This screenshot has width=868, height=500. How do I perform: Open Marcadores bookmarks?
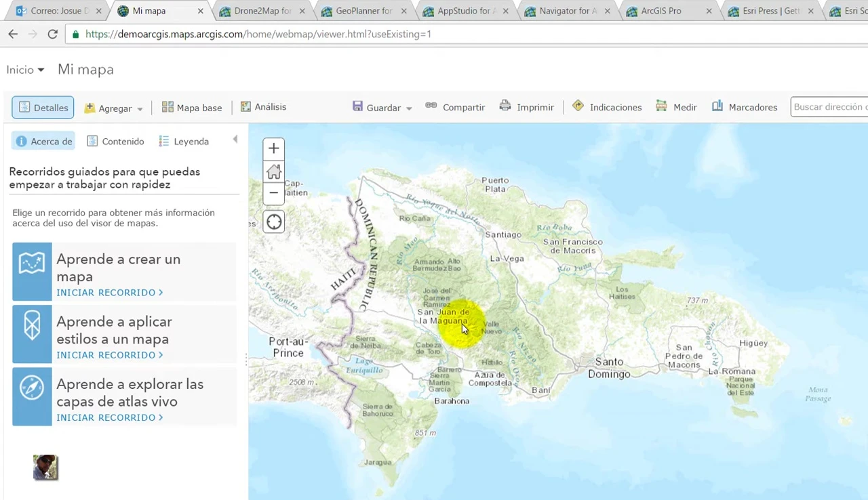(x=744, y=107)
